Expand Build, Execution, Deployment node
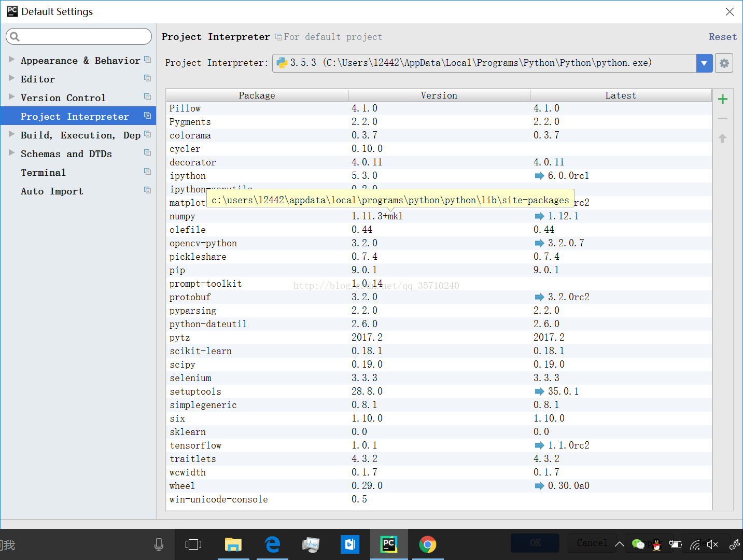Screen dimensions: 743x560 [x=11, y=134]
